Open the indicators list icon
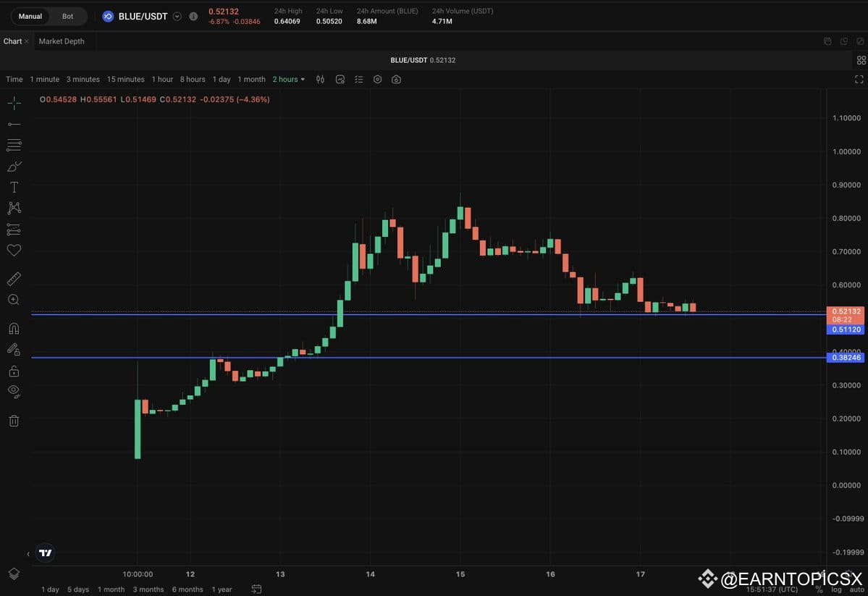This screenshot has height=596, width=868. [x=358, y=79]
